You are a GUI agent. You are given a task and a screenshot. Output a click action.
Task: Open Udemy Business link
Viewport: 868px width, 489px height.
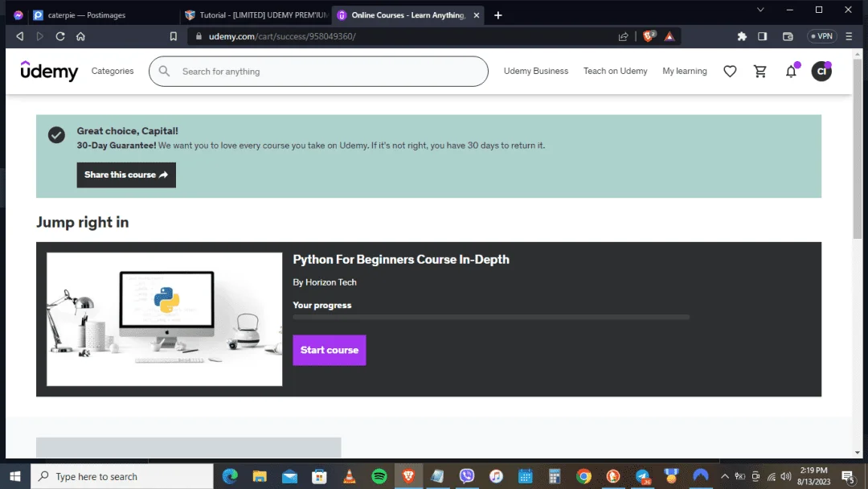(x=535, y=71)
